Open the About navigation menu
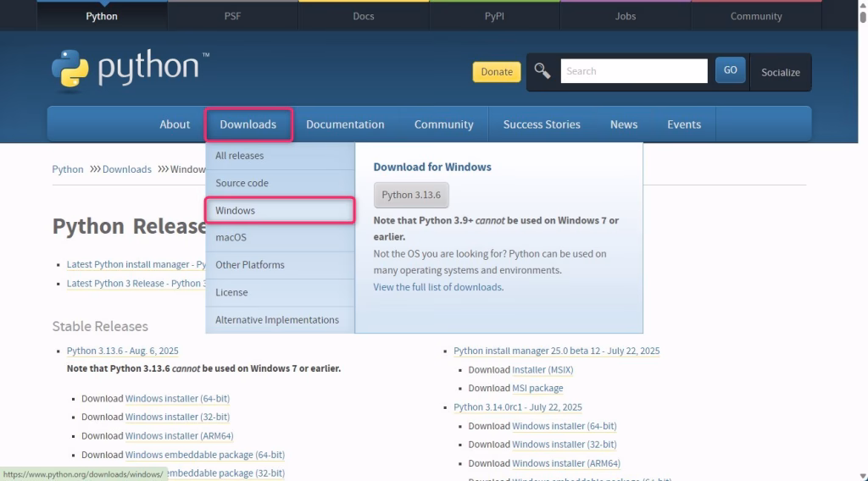The image size is (868, 481). (175, 124)
